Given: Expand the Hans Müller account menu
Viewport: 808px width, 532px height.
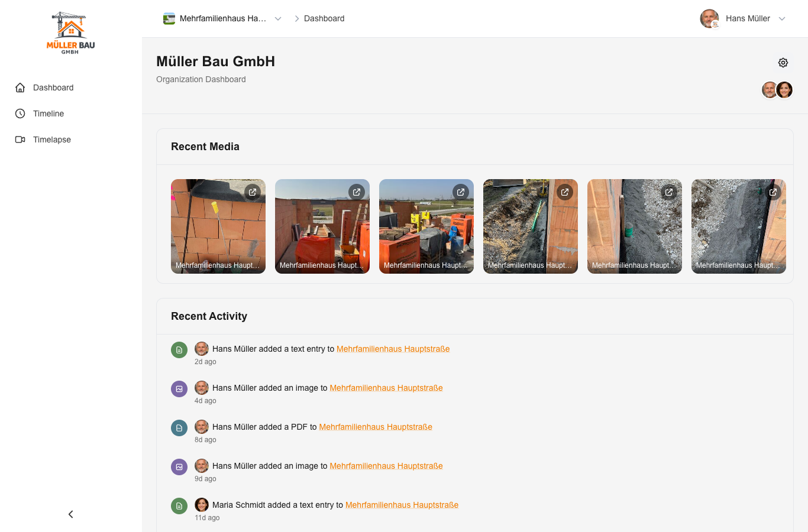Looking at the screenshot, I should 782,18.
